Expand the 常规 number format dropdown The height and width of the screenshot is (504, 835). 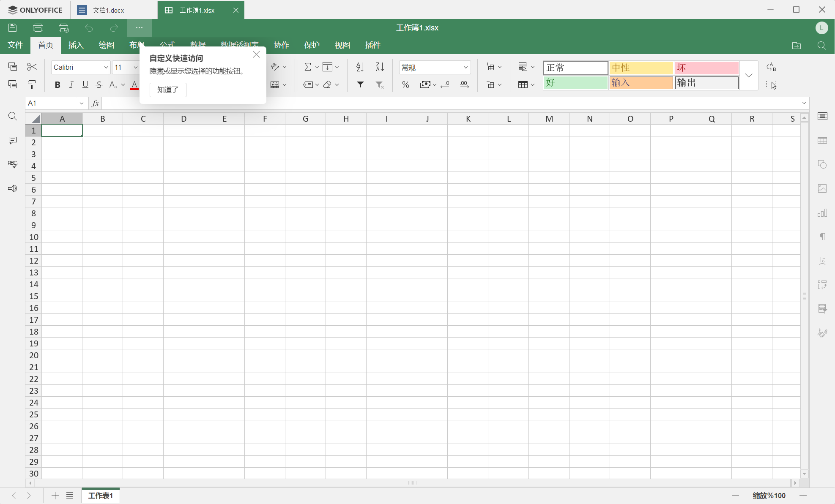click(465, 67)
